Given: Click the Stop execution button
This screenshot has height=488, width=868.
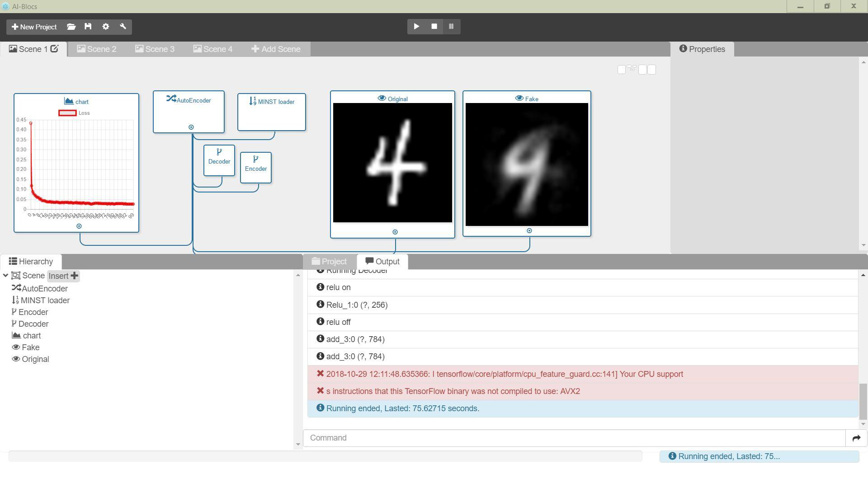Looking at the screenshot, I should point(434,27).
